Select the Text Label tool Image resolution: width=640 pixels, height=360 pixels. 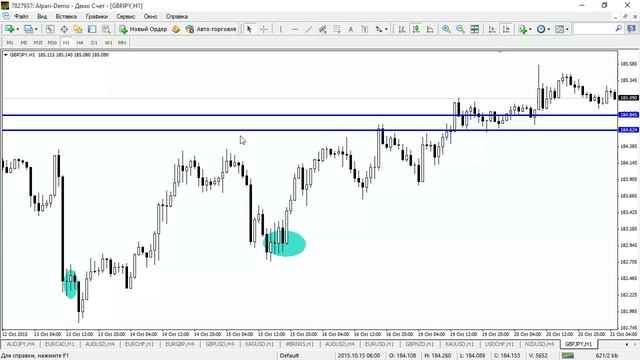(364, 29)
